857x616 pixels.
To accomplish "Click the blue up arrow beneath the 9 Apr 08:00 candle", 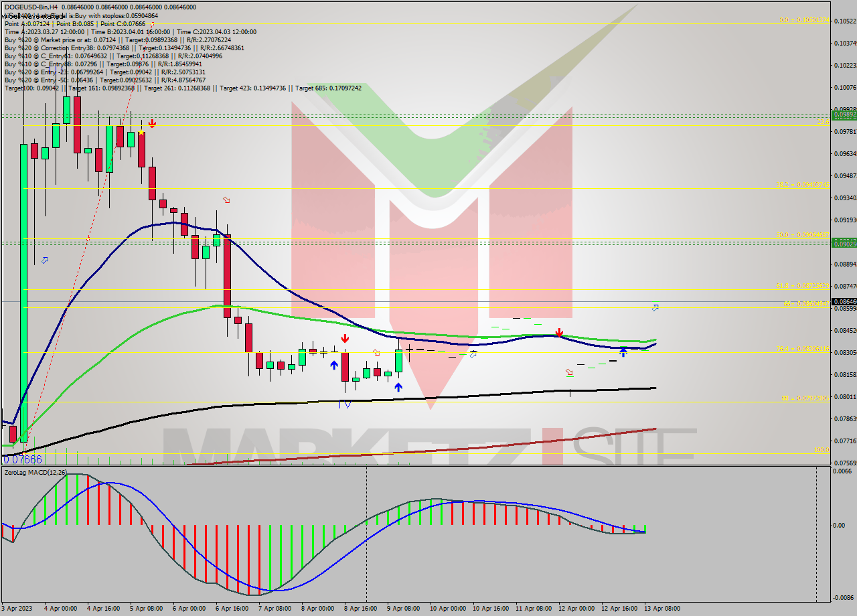I will pos(398,386).
